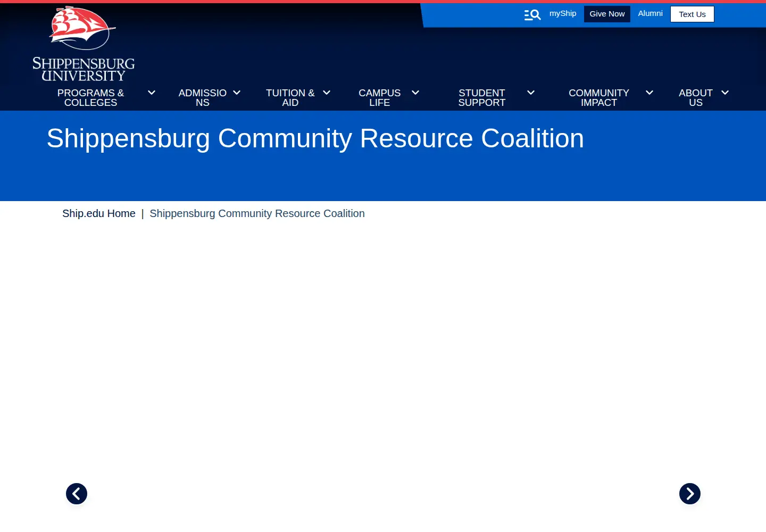Image resolution: width=766 pixels, height=532 pixels.
Task: Click Shippensburg Community Resource Coalition breadcrumb
Action: click(257, 213)
